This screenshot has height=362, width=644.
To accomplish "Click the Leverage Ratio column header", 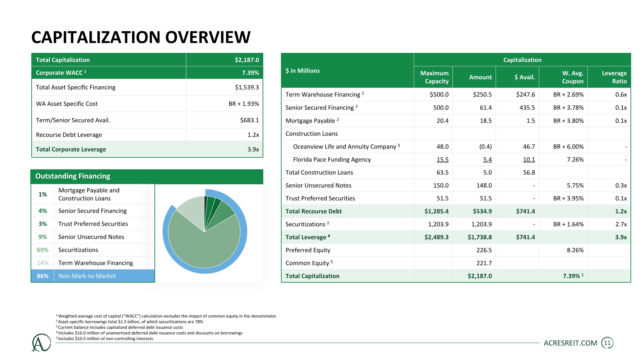I will (614, 77).
